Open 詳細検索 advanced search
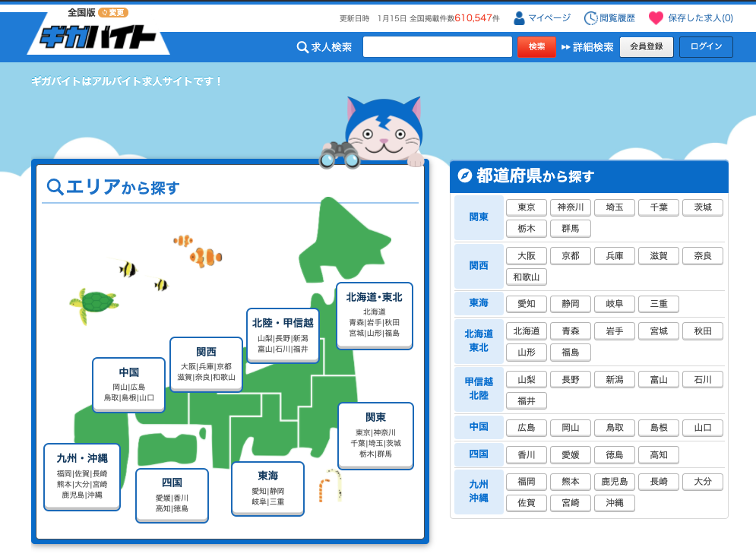The width and height of the screenshot is (756, 560). [587, 47]
